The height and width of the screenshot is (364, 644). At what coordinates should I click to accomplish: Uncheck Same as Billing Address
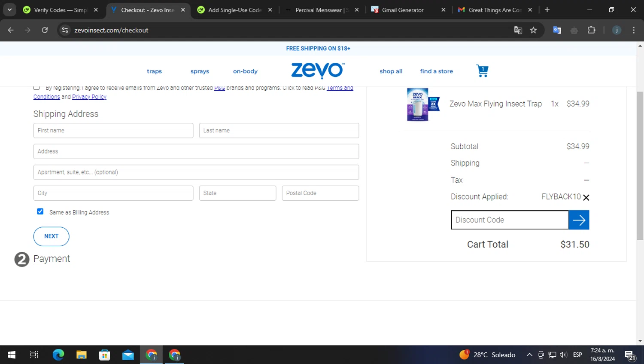click(40, 211)
